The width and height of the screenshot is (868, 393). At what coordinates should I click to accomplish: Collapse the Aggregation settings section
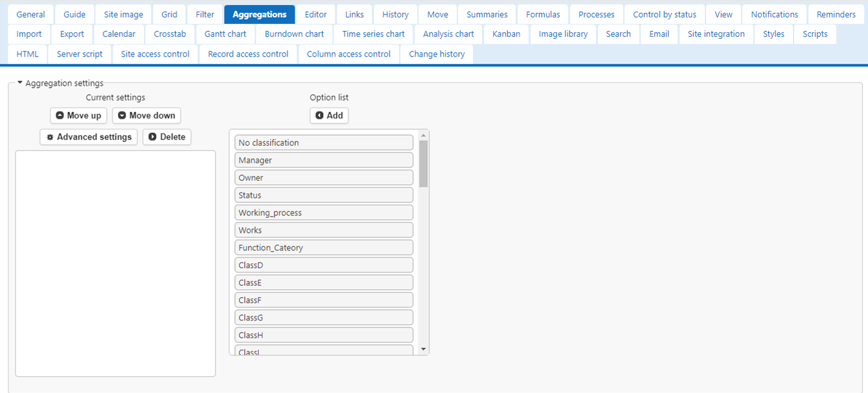pos(60,83)
